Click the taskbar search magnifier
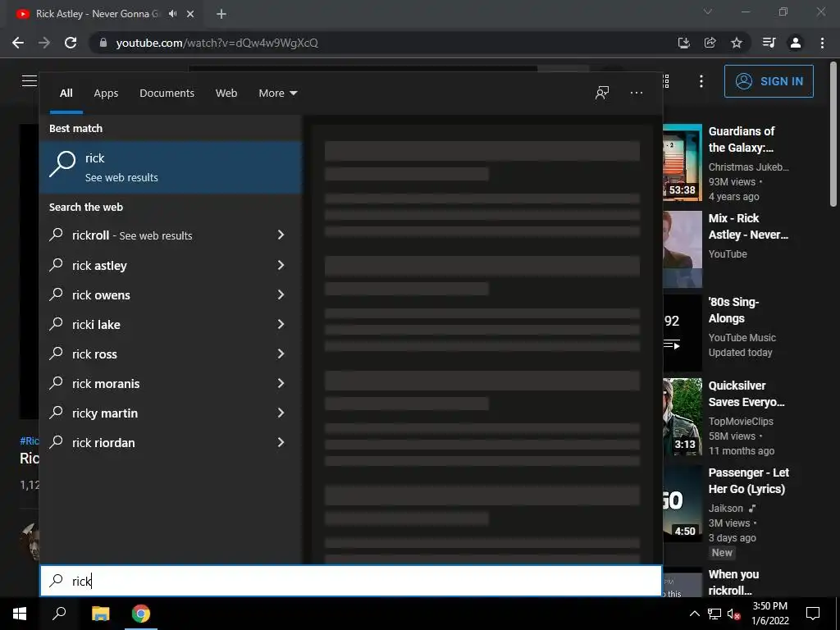Screen dimensions: 840x630 click(59, 614)
